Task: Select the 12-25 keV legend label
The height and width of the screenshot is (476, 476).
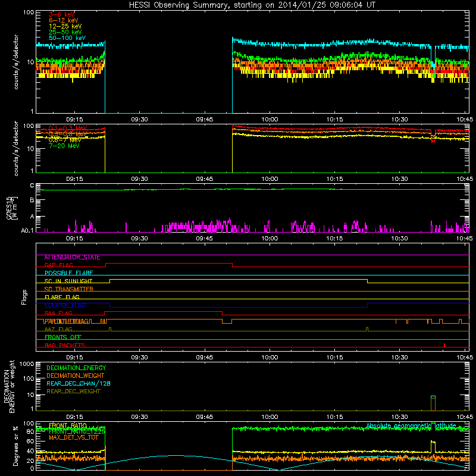Action: tap(65, 26)
